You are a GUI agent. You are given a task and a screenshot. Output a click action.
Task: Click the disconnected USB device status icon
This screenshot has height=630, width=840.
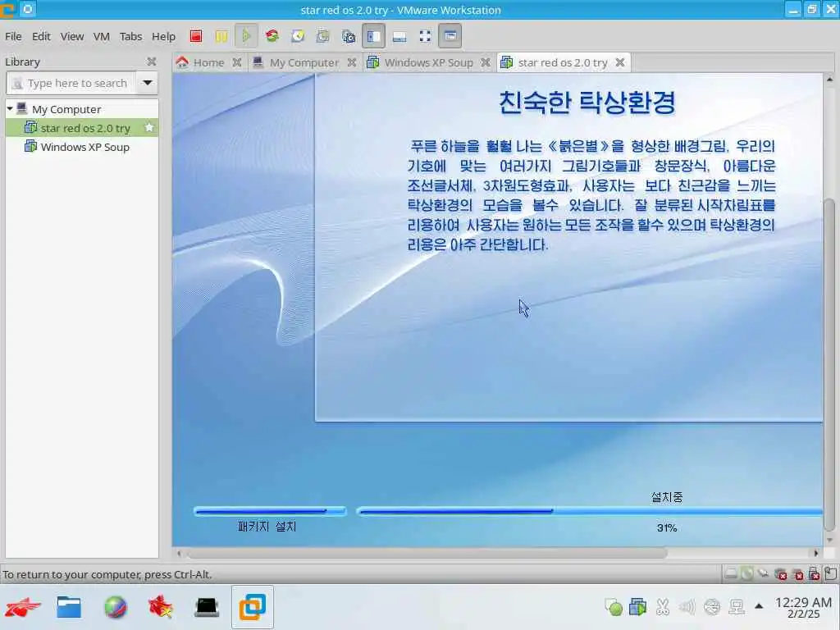click(x=815, y=574)
